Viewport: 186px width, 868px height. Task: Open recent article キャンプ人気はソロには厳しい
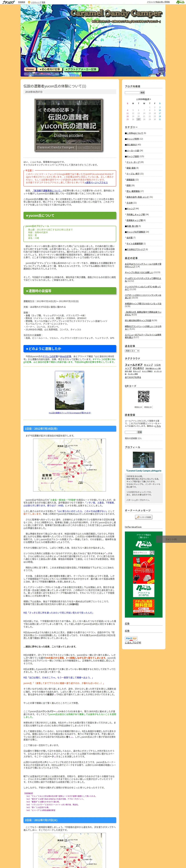tap(139, 272)
